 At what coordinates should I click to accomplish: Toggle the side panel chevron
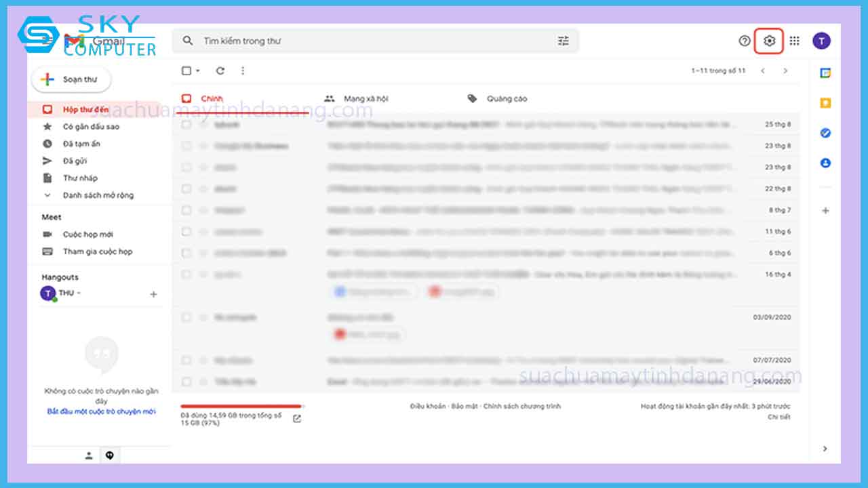point(825,449)
